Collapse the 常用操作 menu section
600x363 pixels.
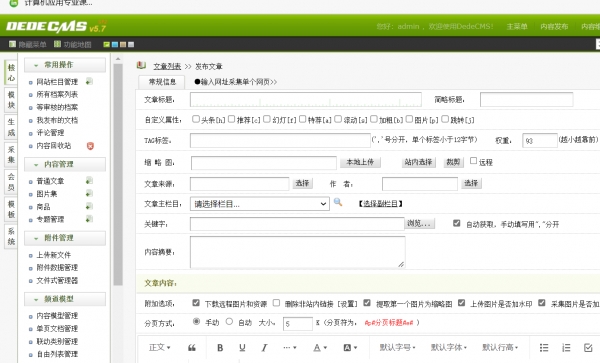coord(65,65)
